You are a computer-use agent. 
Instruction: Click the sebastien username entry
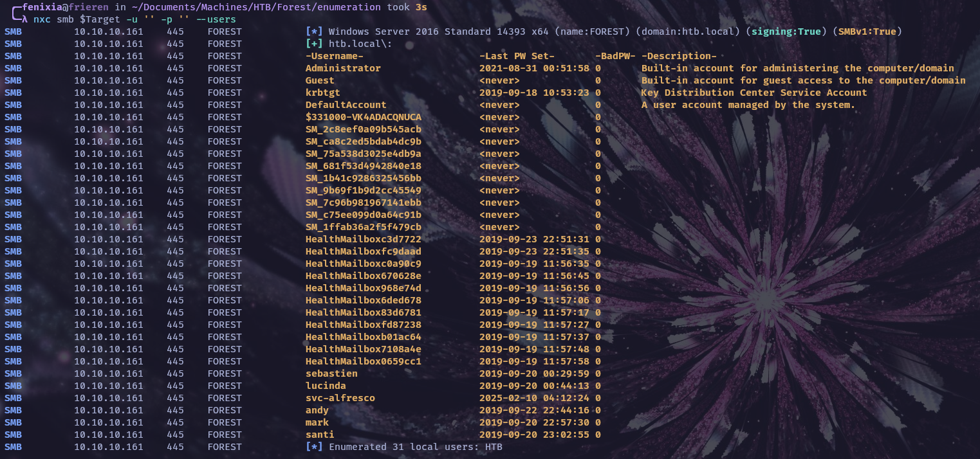pyautogui.click(x=331, y=373)
